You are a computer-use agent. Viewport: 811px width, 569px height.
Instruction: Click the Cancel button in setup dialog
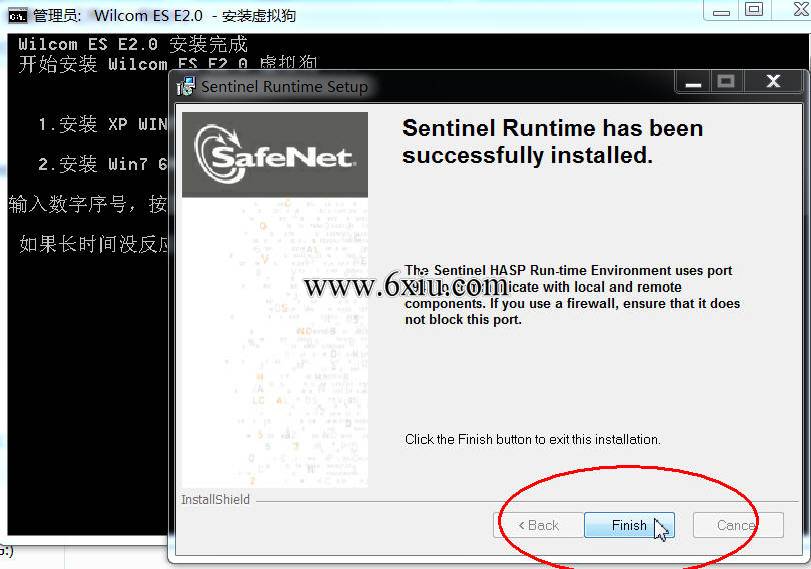(738, 525)
